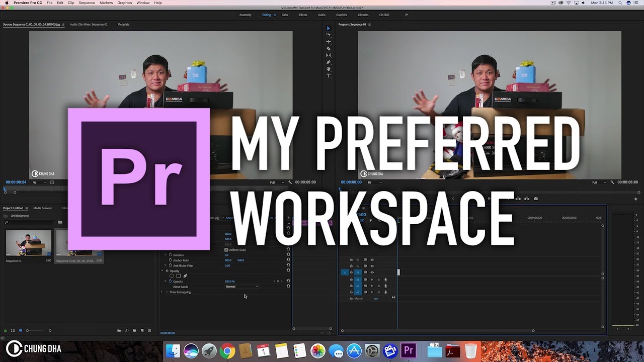Select the Slip tool
Viewport: 644px width, 362px height.
pos(329,55)
